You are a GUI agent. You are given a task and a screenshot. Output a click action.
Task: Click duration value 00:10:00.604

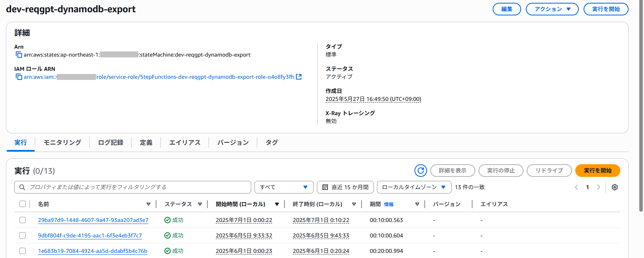[386, 235]
